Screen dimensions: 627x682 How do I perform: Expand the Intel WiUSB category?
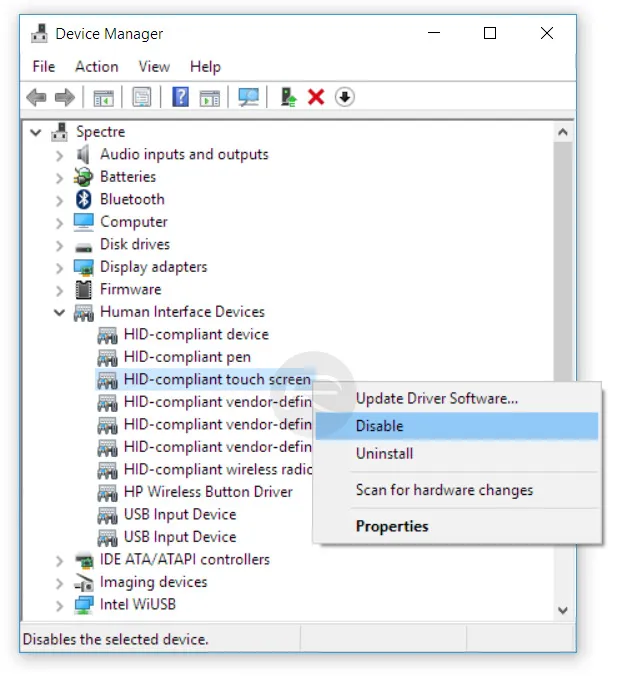[60, 605]
